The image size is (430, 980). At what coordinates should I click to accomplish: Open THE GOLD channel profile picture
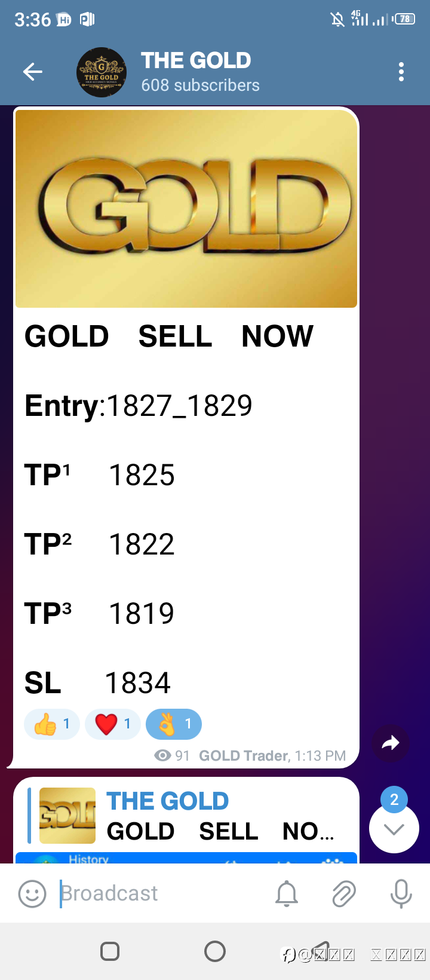pos(102,72)
